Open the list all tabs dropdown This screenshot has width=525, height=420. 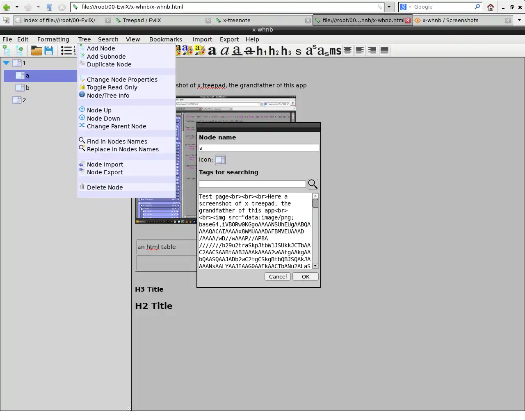point(519,20)
